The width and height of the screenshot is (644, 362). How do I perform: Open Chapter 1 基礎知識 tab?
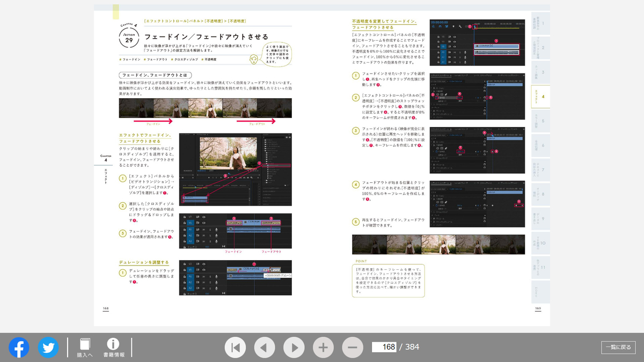pyautogui.click(x=540, y=24)
